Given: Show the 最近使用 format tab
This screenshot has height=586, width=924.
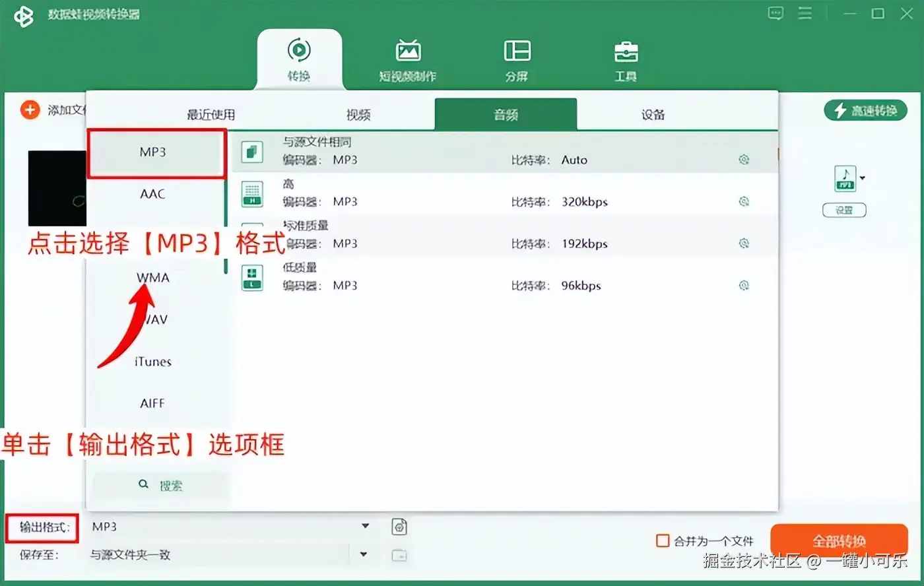Looking at the screenshot, I should pyautogui.click(x=211, y=115).
